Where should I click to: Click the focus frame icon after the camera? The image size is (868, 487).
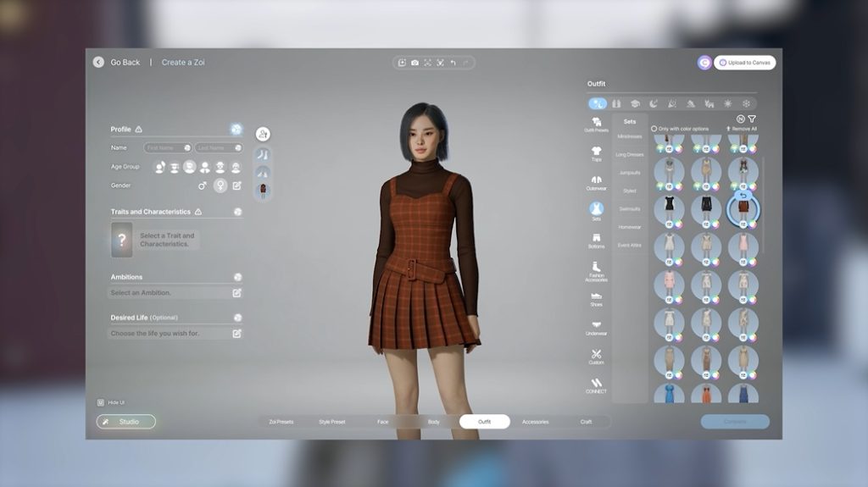tap(428, 63)
